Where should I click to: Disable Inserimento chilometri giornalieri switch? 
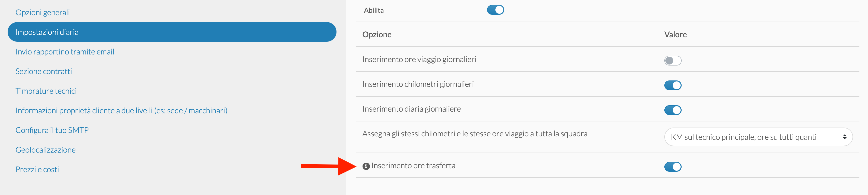[x=672, y=86]
